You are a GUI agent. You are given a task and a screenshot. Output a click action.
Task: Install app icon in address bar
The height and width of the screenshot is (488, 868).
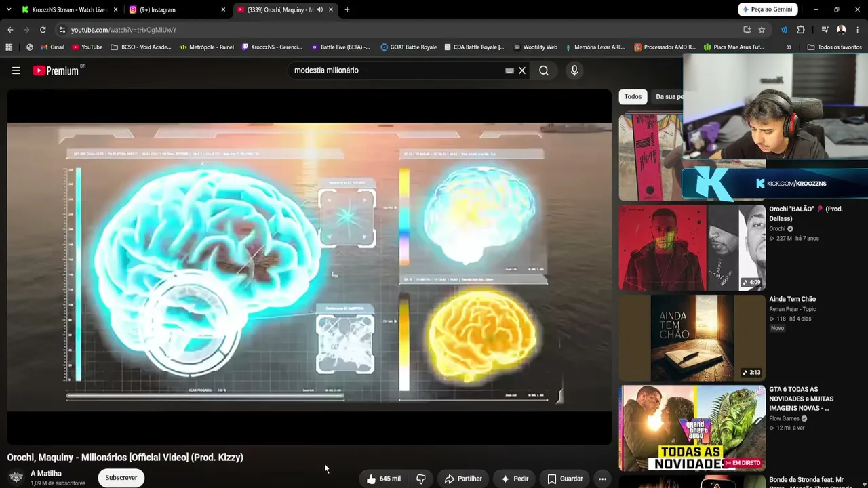(747, 30)
